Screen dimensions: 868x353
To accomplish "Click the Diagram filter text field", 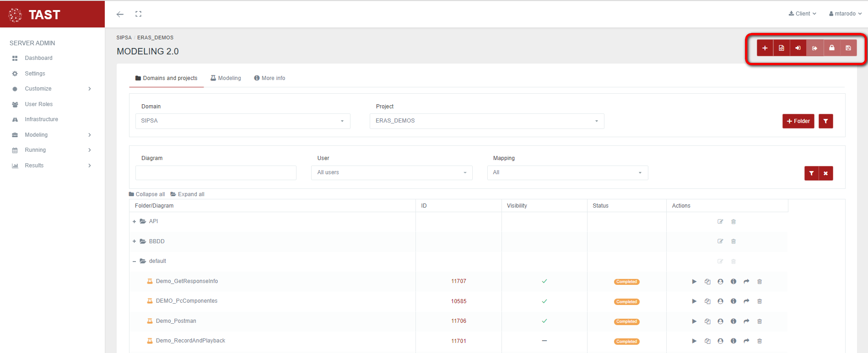I will point(216,173).
